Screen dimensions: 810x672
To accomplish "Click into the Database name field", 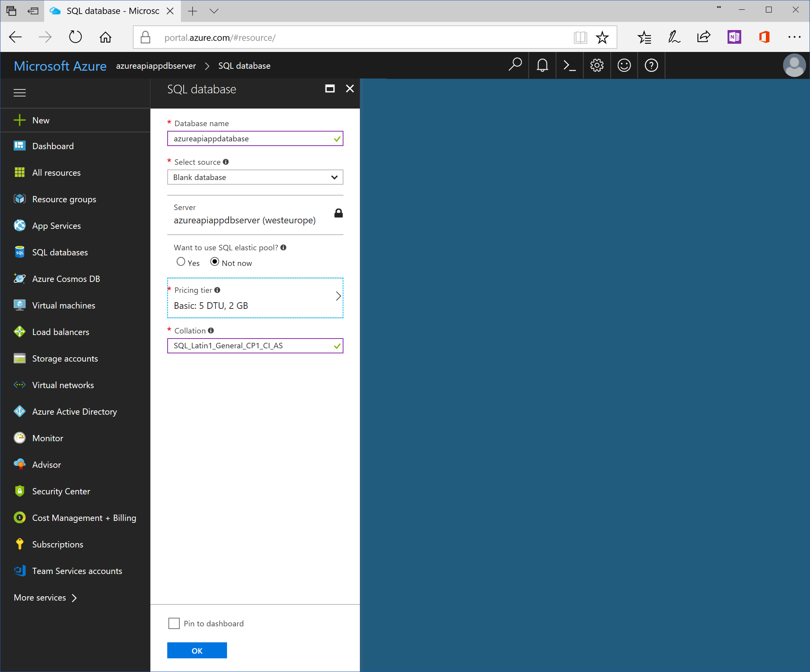I will 250,139.
